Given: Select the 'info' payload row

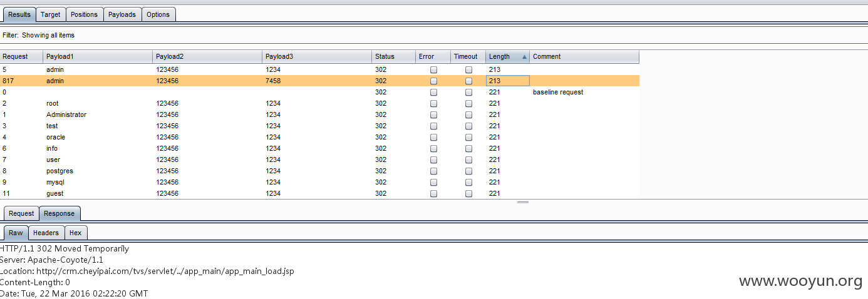Looking at the screenshot, I should coord(319,148).
